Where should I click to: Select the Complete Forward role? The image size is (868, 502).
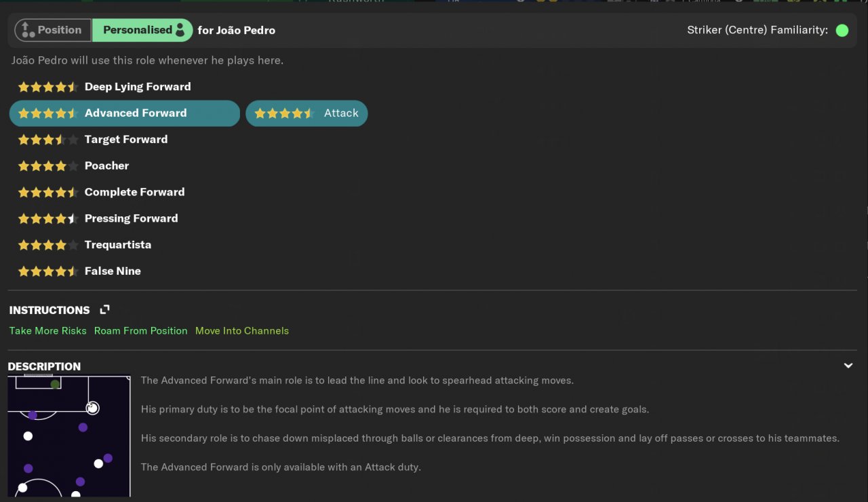click(101, 193)
